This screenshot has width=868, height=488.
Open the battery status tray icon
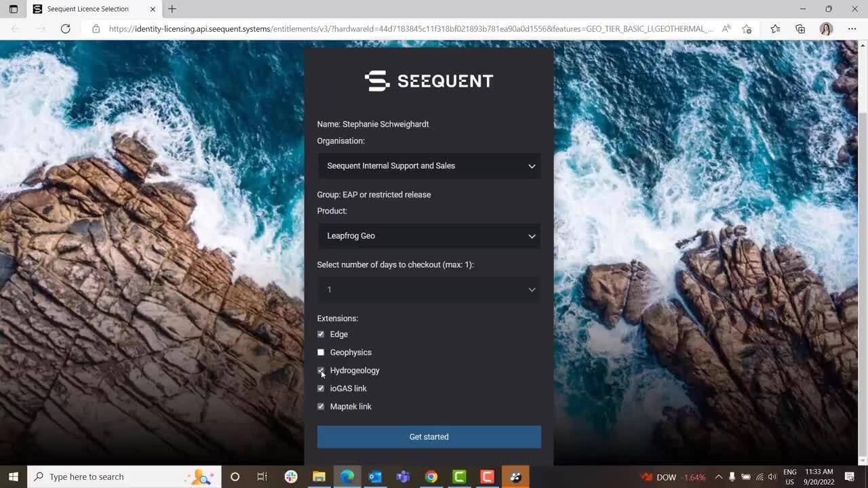(x=745, y=477)
